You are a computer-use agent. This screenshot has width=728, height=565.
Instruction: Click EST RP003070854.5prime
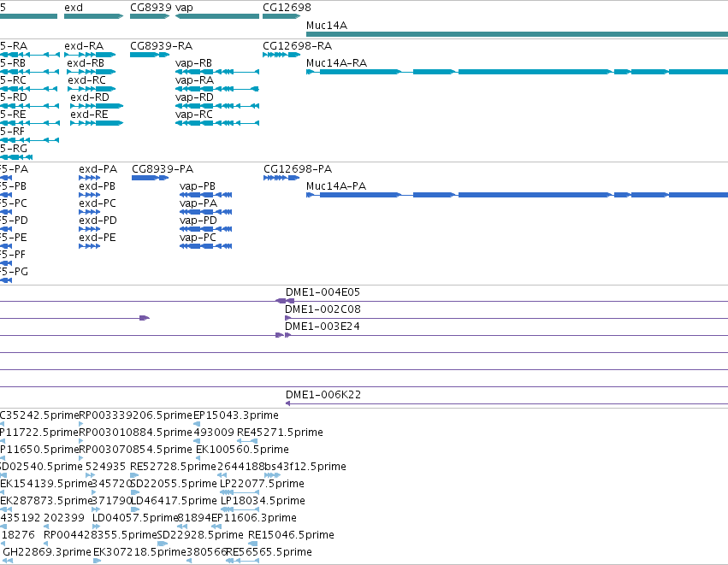click(135, 450)
